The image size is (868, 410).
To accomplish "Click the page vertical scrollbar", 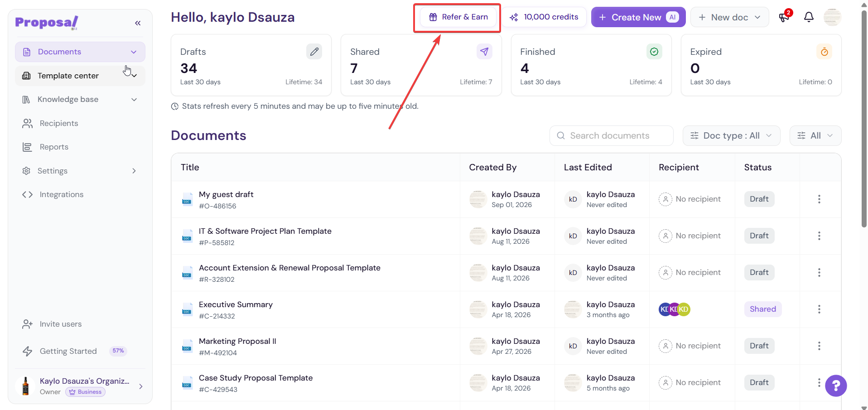I will [x=864, y=119].
